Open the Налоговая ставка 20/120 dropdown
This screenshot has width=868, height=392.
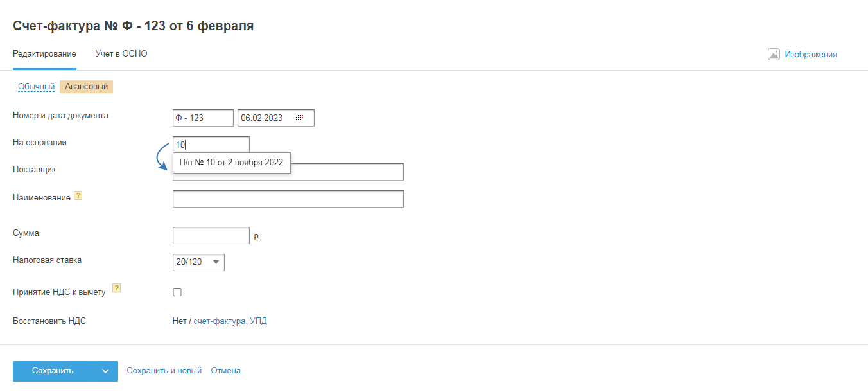[x=198, y=262]
